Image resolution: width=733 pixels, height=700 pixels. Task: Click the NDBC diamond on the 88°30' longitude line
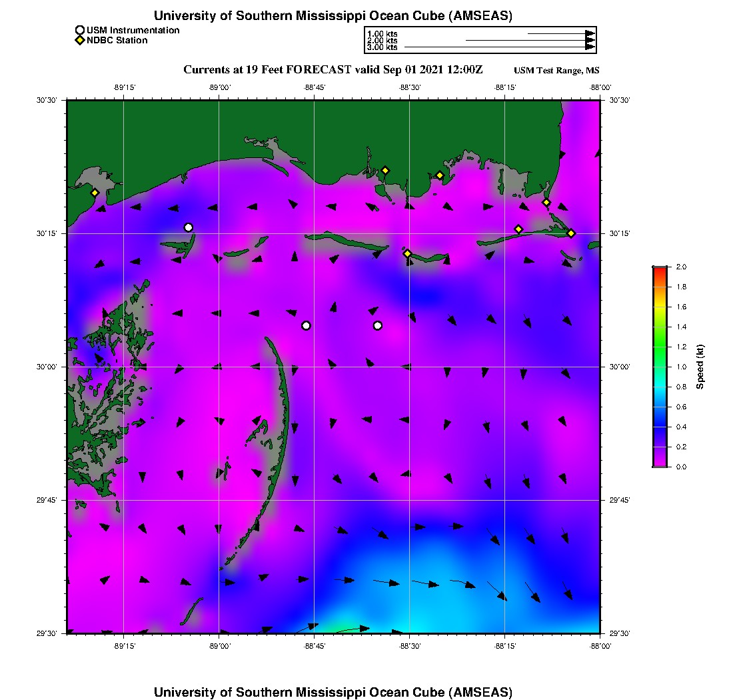407,253
